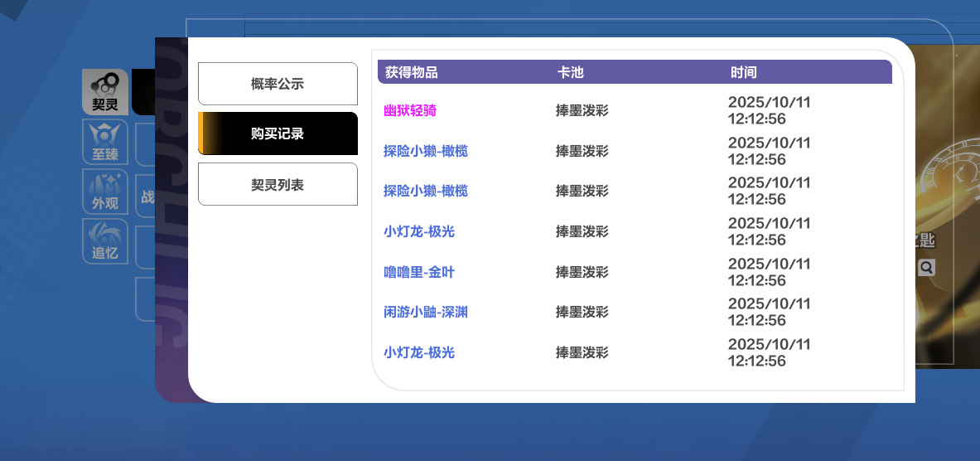This screenshot has height=461, width=980.
Task: Click the 噜噜里-金叶 entry
Action: click(419, 272)
